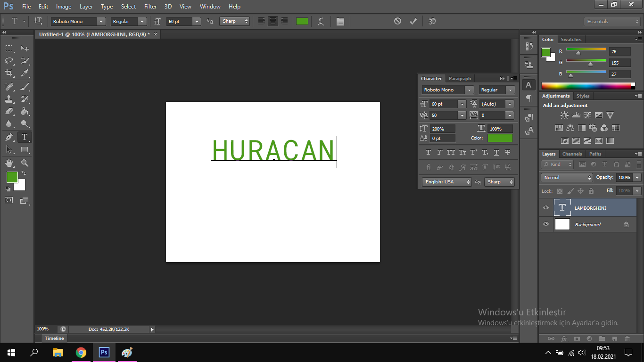Select the Eyedropper tool
This screenshot has width=644, height=362.
(25, 73)
